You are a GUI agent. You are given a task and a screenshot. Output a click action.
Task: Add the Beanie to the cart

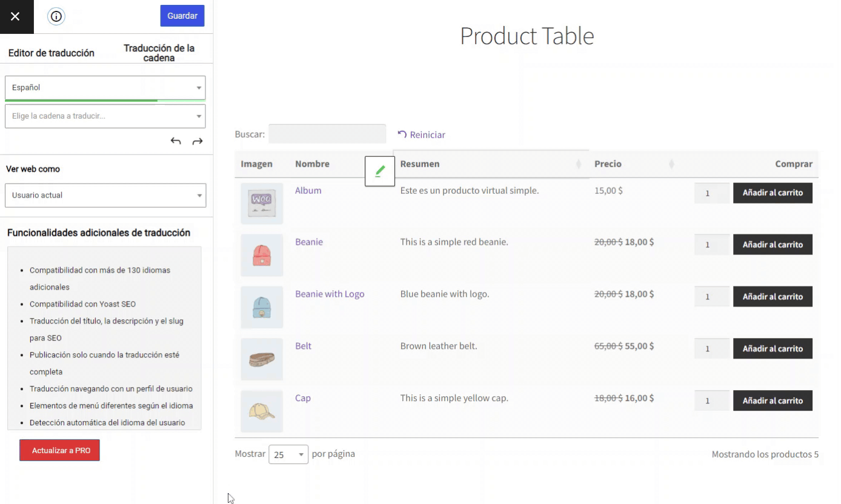[773, 244]
